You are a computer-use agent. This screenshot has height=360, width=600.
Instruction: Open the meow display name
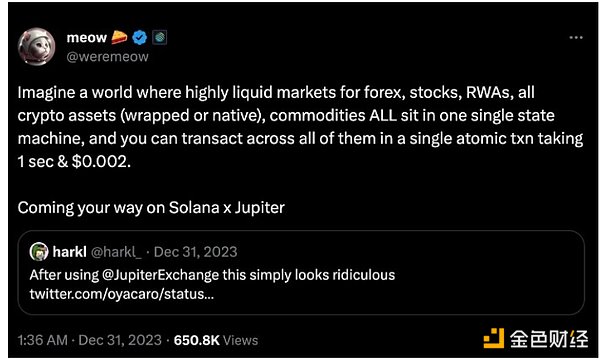pyautogui.click(x=86, y=37)
